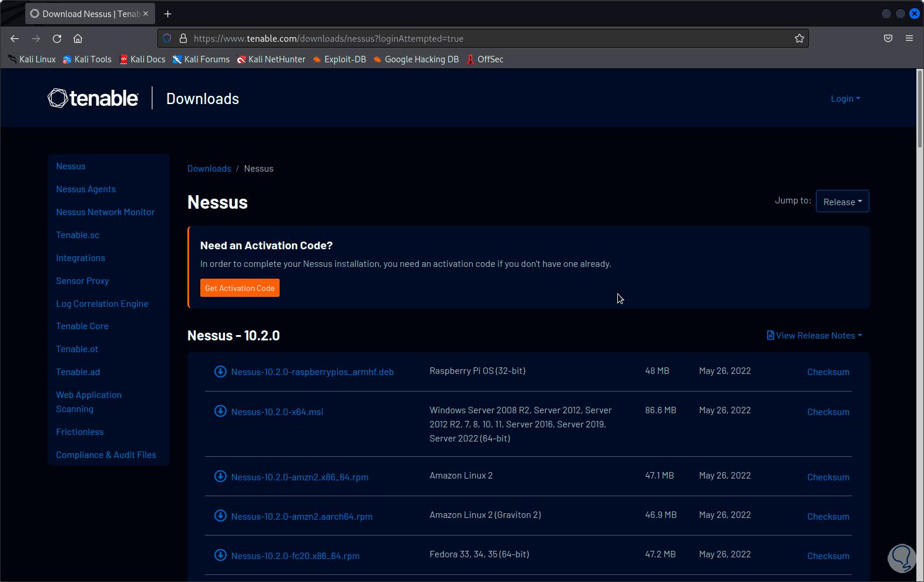This screenshot has height=582, width=924.
Task: Click the URL address bar
Action: click(483, 39)
